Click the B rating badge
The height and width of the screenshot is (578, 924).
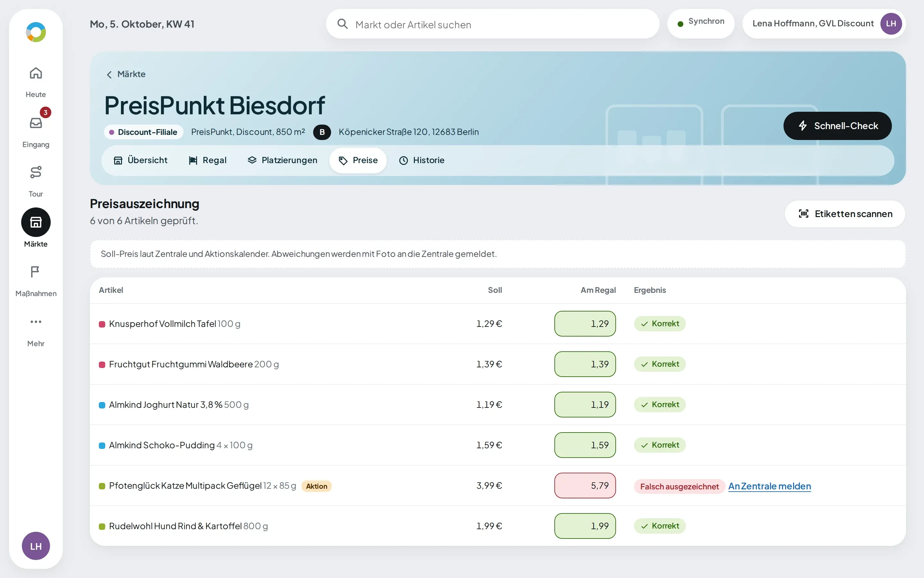point(322,132)
